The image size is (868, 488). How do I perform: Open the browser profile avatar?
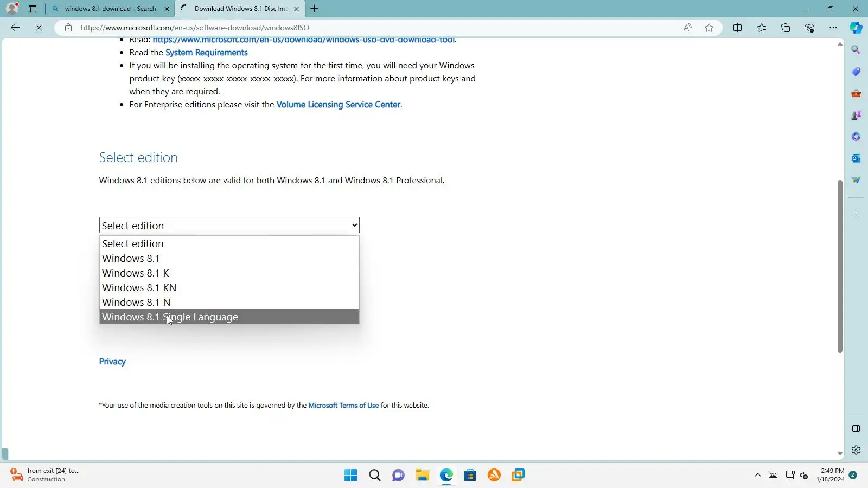(x=12, y=8)
